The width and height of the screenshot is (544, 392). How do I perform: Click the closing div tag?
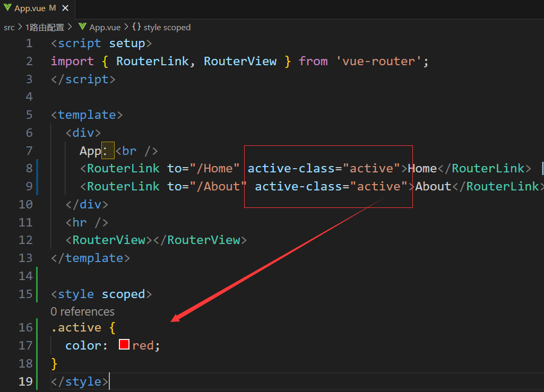pos(87,205)
